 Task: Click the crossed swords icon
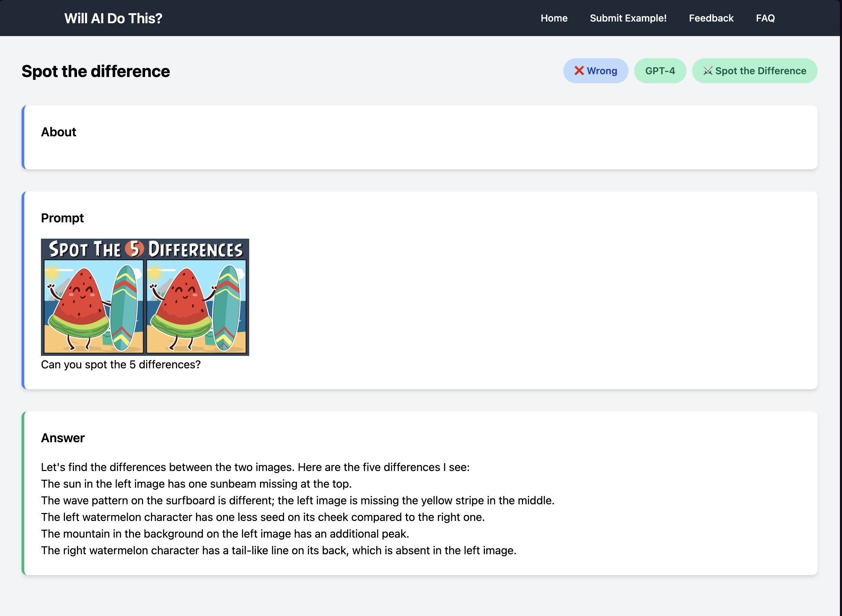point(707,70)
